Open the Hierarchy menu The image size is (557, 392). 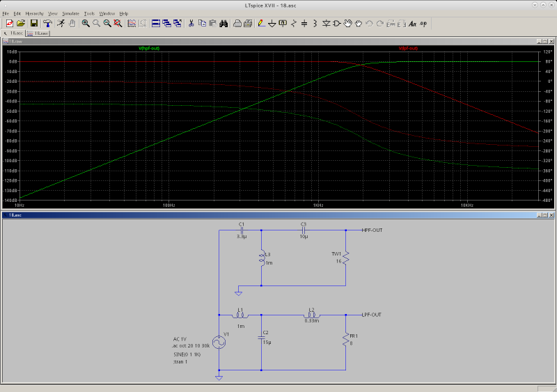click(34, 13)
